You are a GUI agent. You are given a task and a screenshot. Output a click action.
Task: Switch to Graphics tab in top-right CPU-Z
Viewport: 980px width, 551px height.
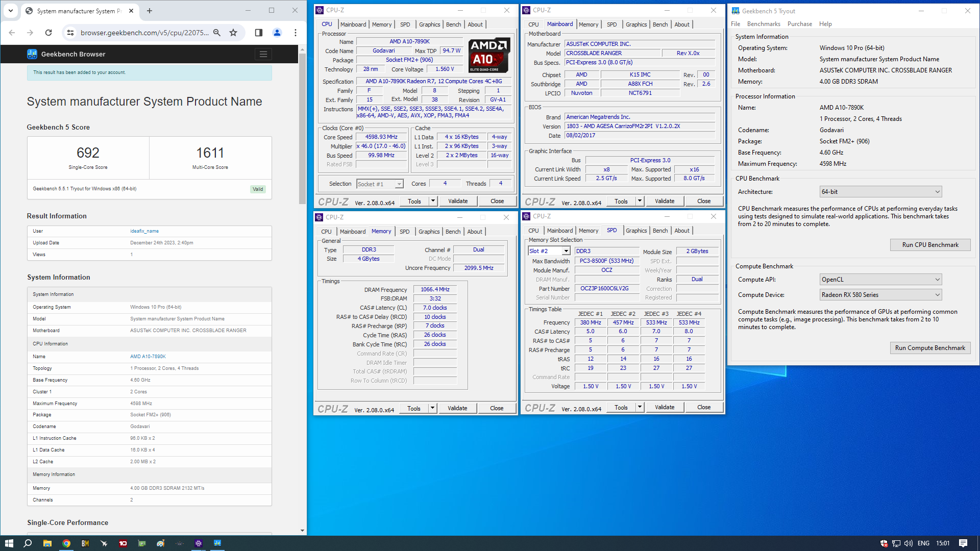[x=636, y=24]
